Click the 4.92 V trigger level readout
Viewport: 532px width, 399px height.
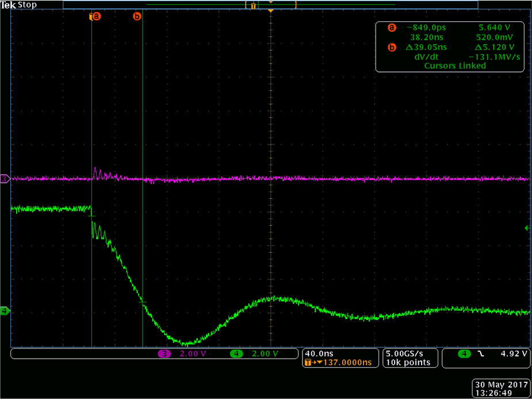click(515, 354)
